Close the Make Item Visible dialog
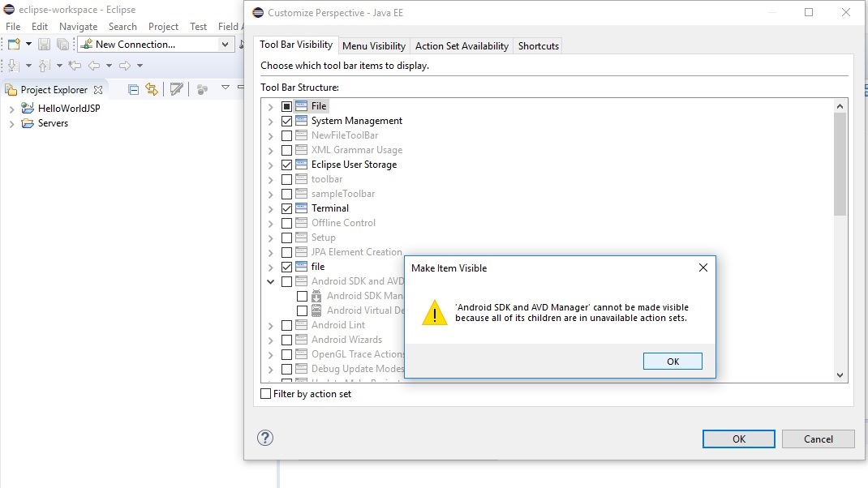The width and height of the screenshot is (868, 488). click(x=703, y=268)
